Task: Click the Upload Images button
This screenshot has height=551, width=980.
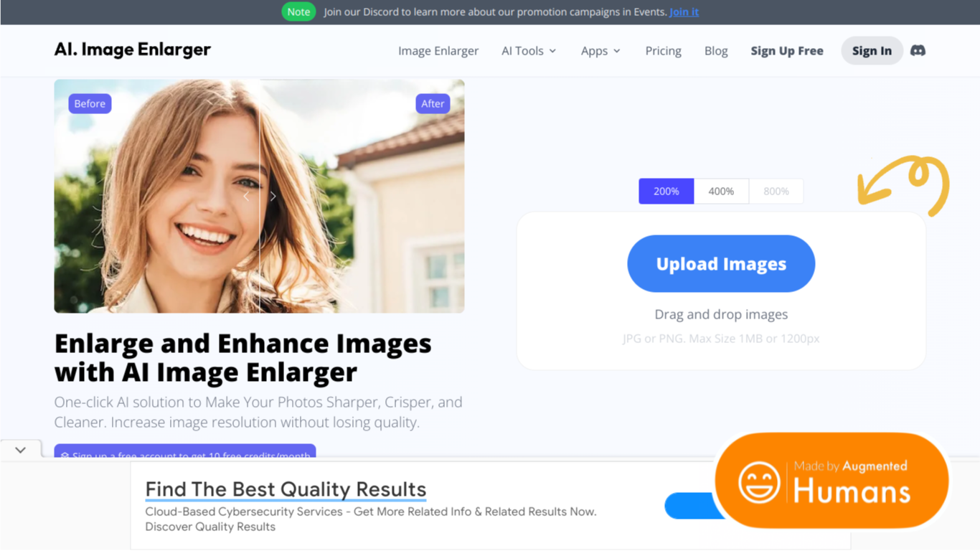Action: 721,263
